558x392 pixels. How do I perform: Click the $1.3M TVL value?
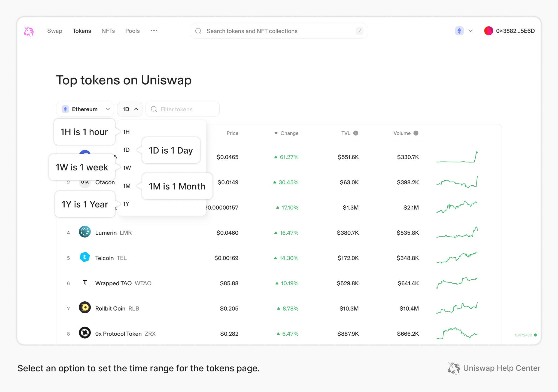pyautogui.click(x=351, y=207)
